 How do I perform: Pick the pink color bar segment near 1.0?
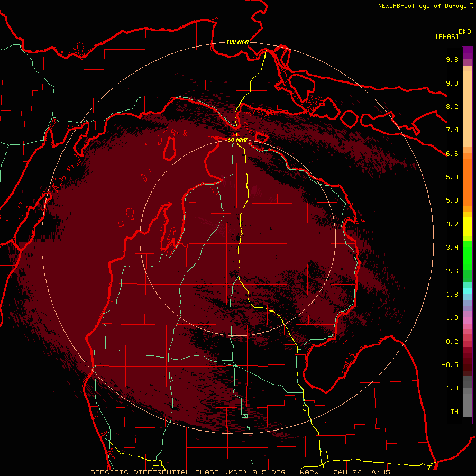[x=467, y=321]
